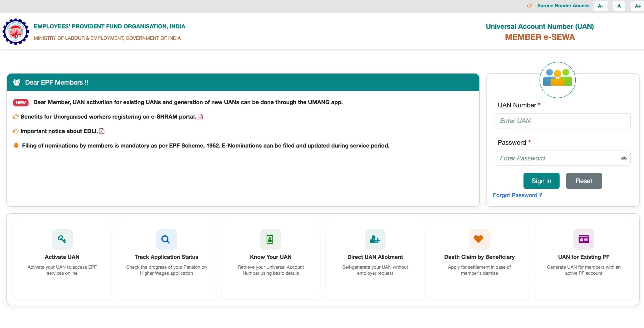This screenshot has width=644, height=328.
Task: Open Screen Reader Access link
Action: [x=563, y=6]
